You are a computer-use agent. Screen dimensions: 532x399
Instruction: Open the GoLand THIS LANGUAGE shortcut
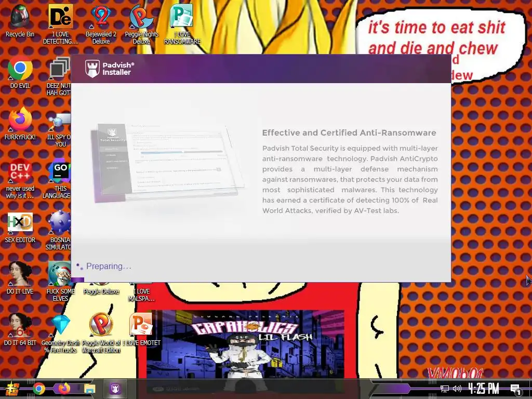tap(58, 179)
